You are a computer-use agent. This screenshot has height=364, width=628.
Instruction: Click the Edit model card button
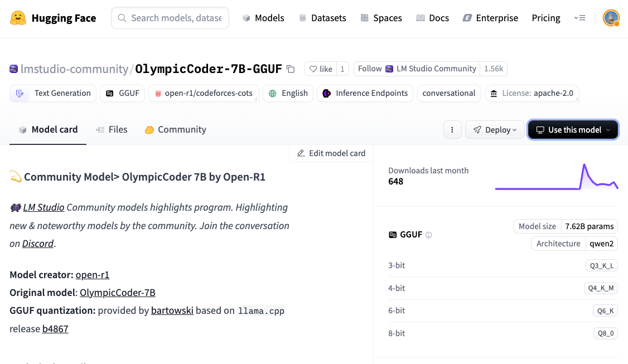[x=331, y=153]
